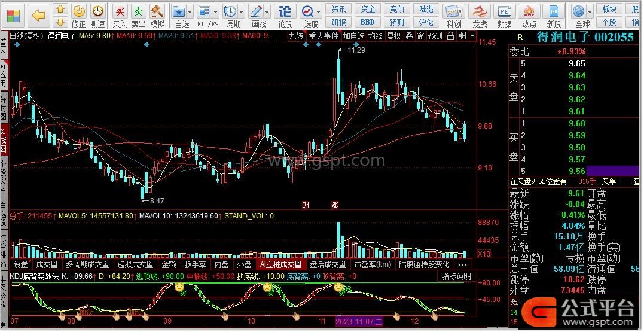The height and width of the screenshot is (332, 644).
Task: Click the 板块 sector button
Action: [609, 9]
